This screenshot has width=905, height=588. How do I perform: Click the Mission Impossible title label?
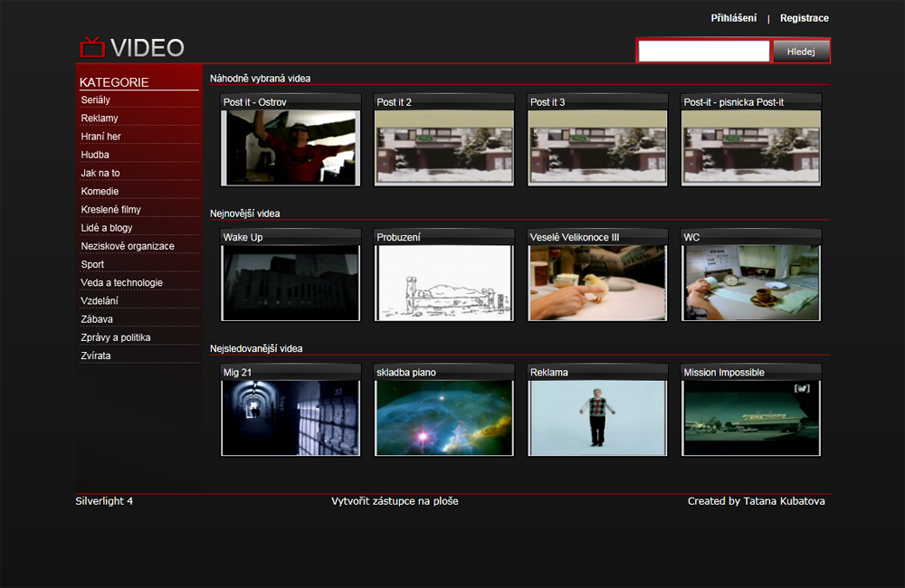724,373
